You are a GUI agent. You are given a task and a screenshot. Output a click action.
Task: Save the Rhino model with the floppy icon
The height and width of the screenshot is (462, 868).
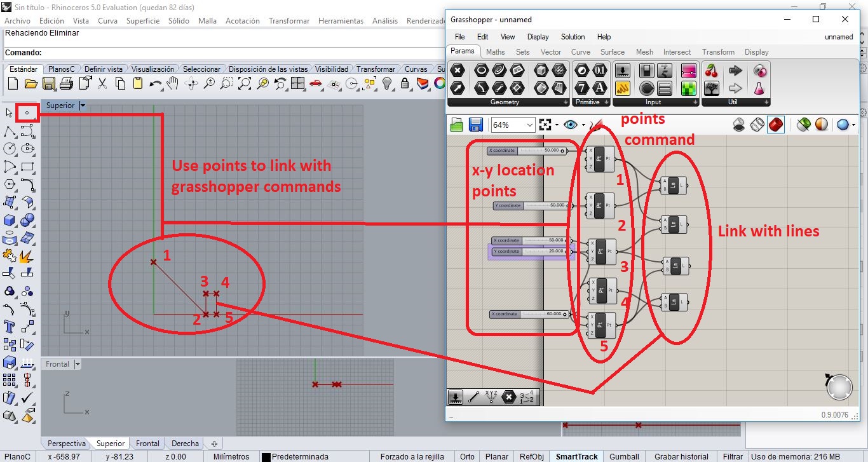(48, 83)
